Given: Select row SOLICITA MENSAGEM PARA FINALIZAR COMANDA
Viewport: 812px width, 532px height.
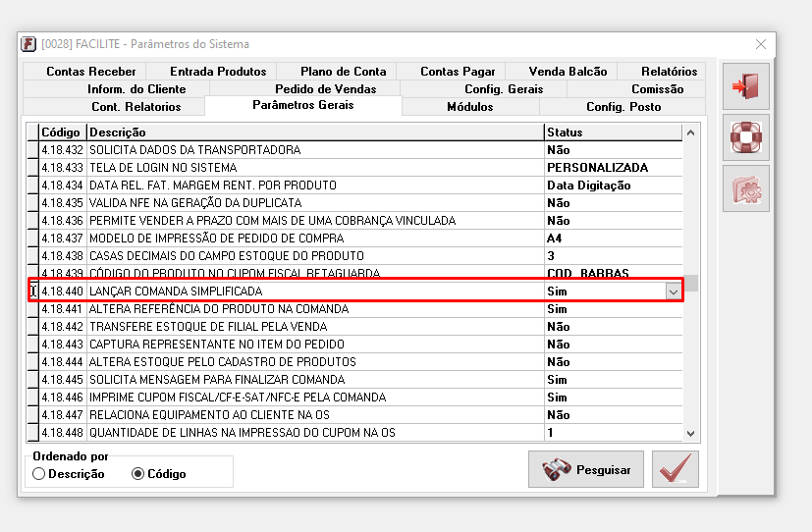Looking at the screenshot, I should tap(354, 379).
